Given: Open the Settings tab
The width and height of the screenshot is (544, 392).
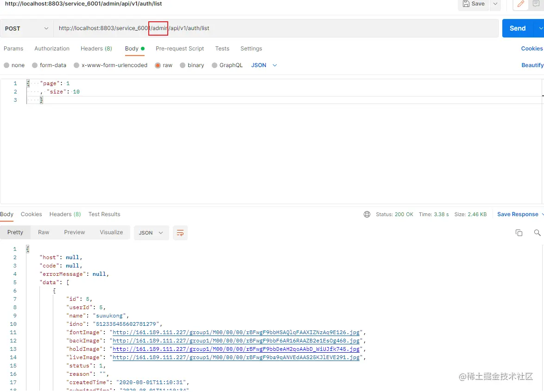Looking at the screenshot, I should 251,49.
